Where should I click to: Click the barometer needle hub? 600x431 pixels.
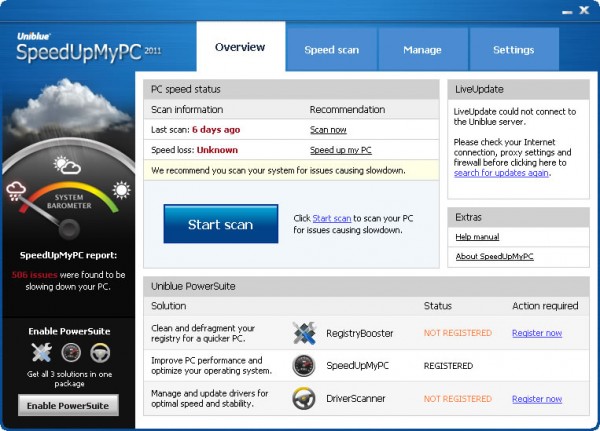[69, 229]
